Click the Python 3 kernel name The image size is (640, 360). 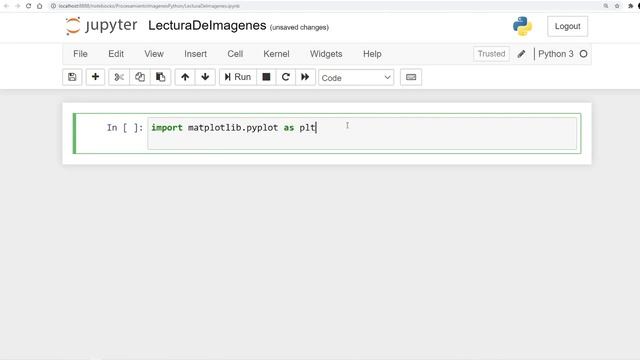[x=556, y=54]
